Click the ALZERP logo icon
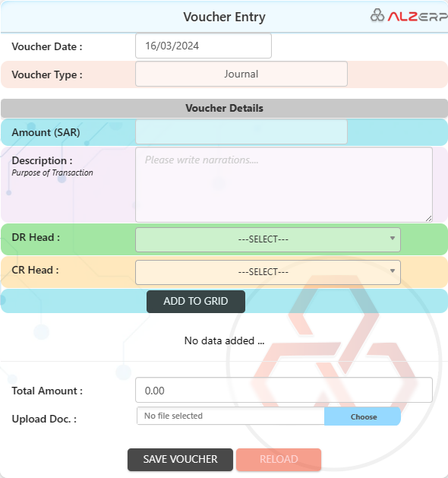The width and height of the screenshot is (448, 478). point(377,15)
